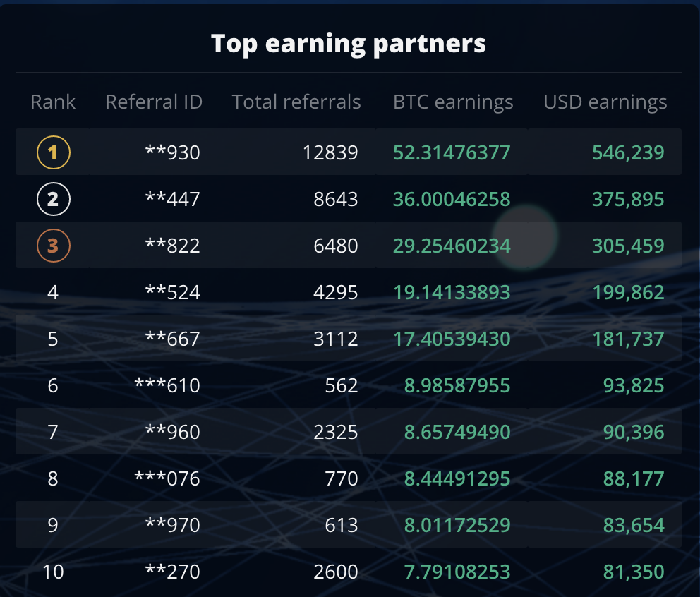700x597 pixels.
Task: Click the BTC earnings value 52.31476377
Action: click(452, 152)
